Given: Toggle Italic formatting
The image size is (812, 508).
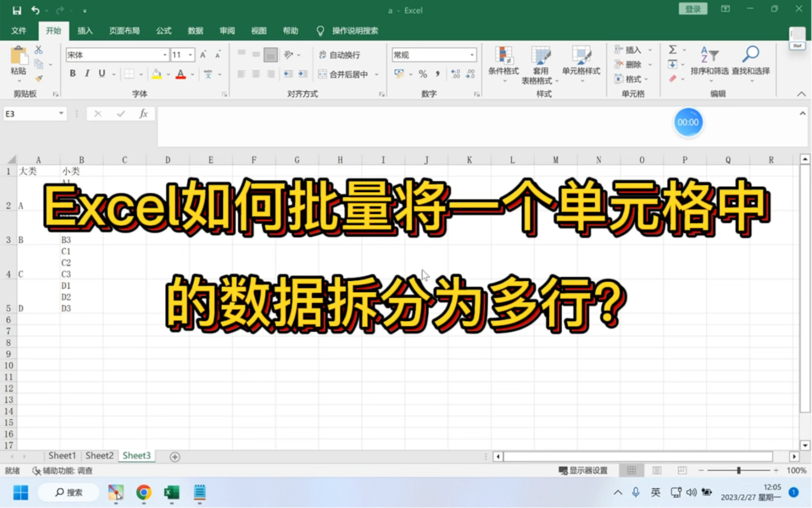Looking at the screenshot, I should coord(87,74).
